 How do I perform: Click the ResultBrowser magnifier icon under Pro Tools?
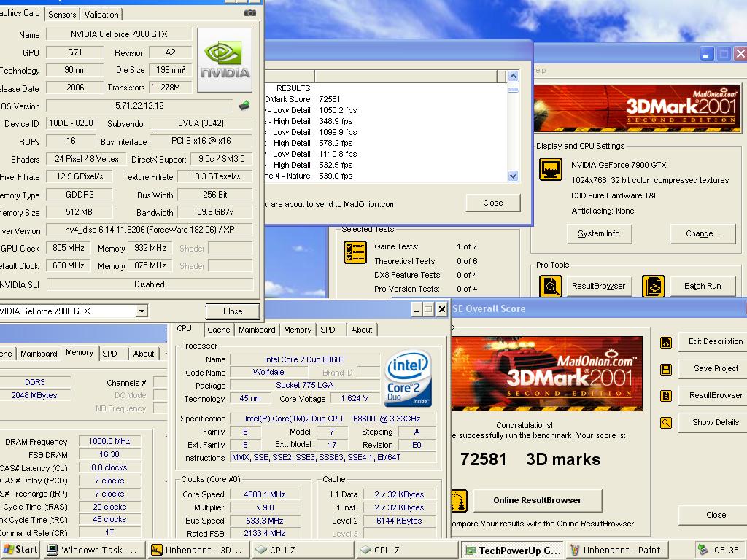coord(550,286)
